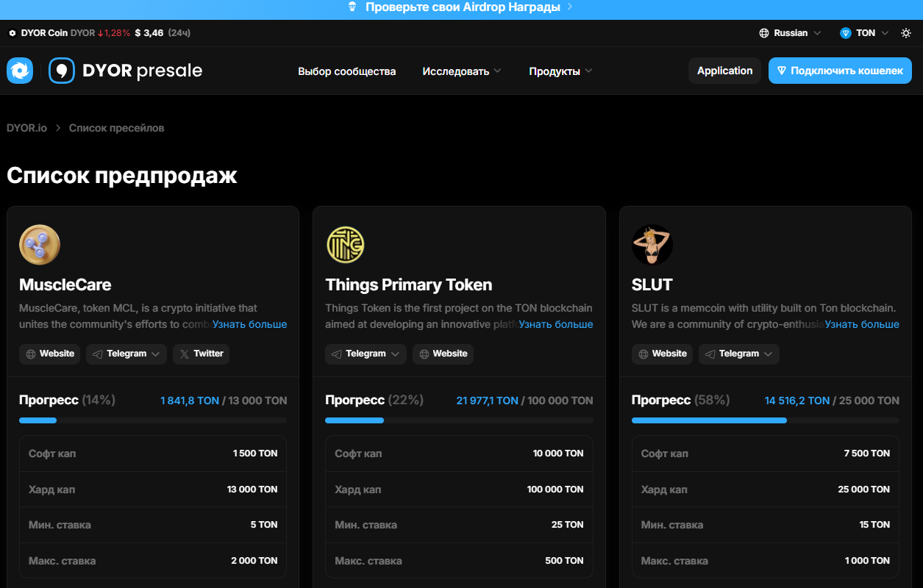
Task: Click the parachute airdrop icon in banner
Action: [x=352, y=7]
